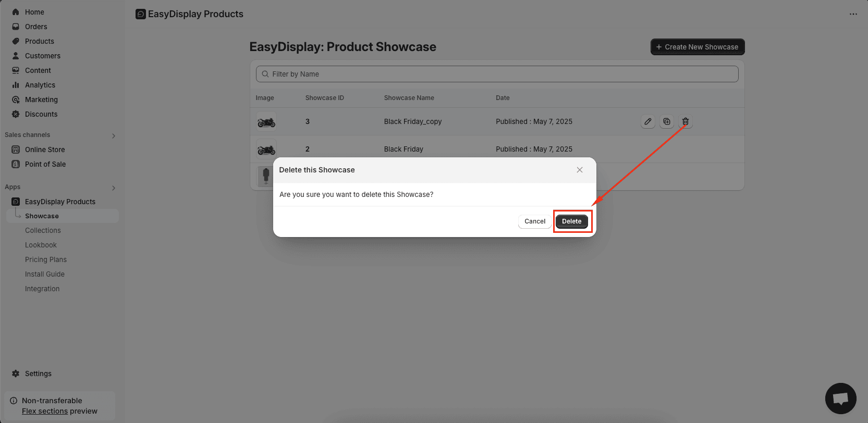Click the Black Friday_copy motorcycle thumbnail
The image size is (868, 423).
pyautogui.click(x=266, y=122)
